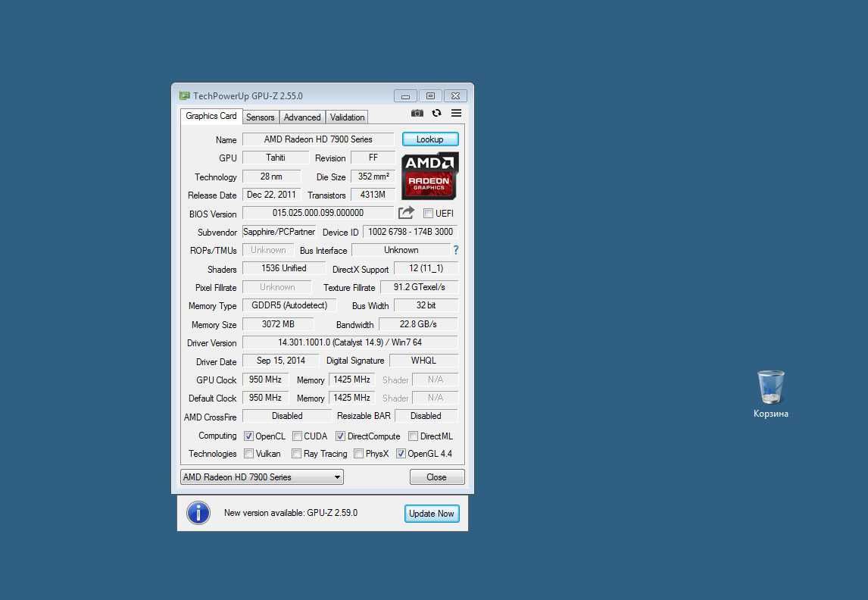Image resolution: width=868 pixels, height=600 pixels.
Task: Click the BIOS Version field
Action: [318, 213]
